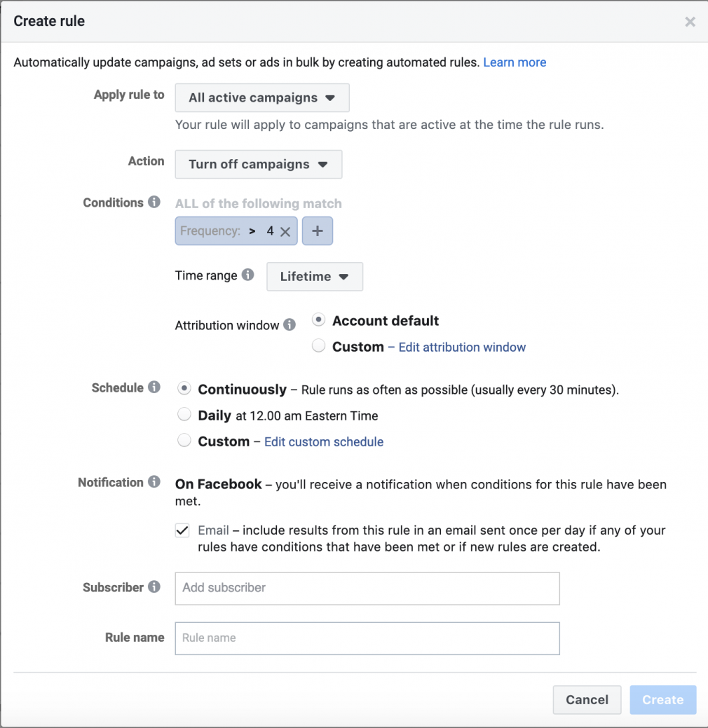708x728 pixels.
Task: Open the Time range Lifetime dropdown
Action: (314, 276)
